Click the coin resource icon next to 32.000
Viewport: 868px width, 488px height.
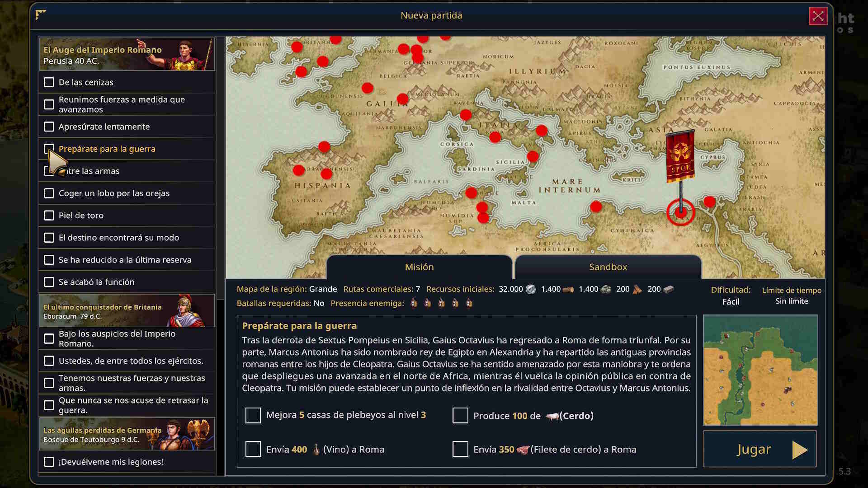(x=531, y=289)
